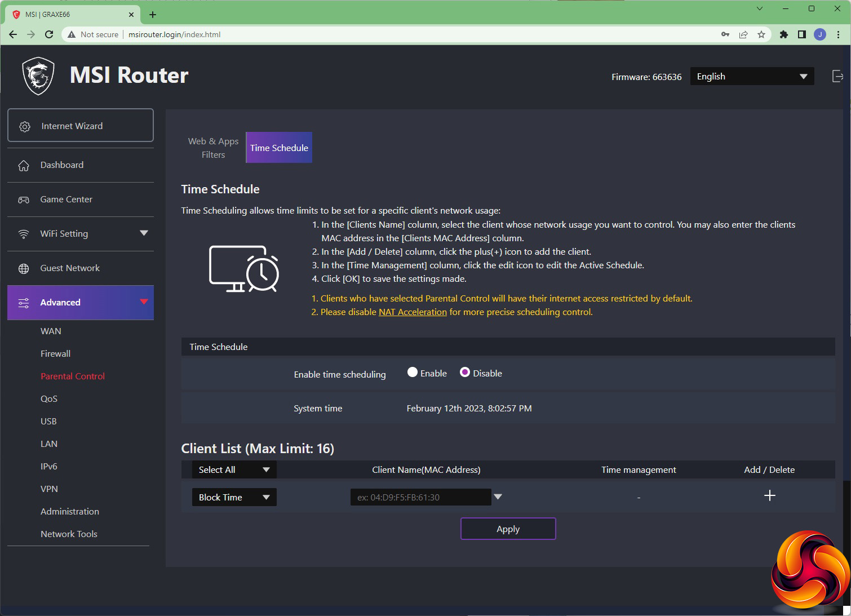This screenshot has height=616, width=851.
Task: Click the Internet Wizard gear icon
Action: coord(25,126)
